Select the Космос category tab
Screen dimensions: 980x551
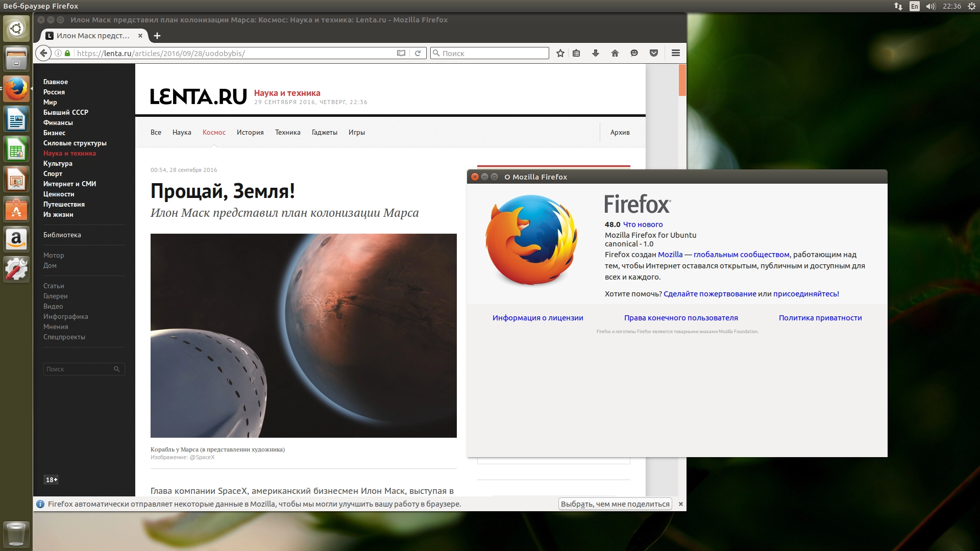214,132
